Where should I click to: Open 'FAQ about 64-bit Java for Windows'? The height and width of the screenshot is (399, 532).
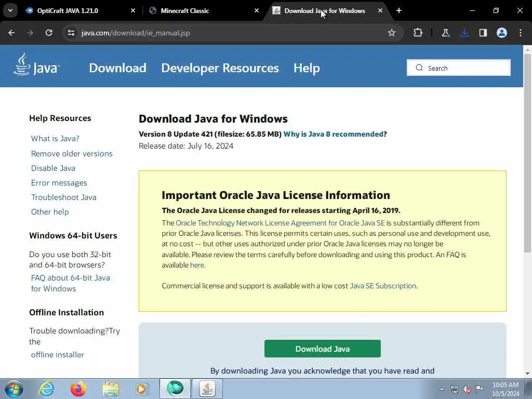pos(71,283)
